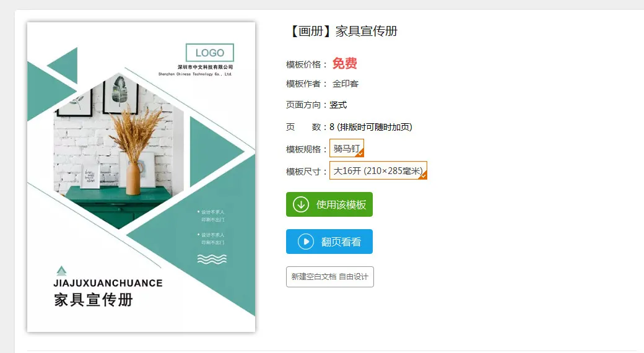
Task: Click the 免费 price label
Action: [x=344, y=63]
